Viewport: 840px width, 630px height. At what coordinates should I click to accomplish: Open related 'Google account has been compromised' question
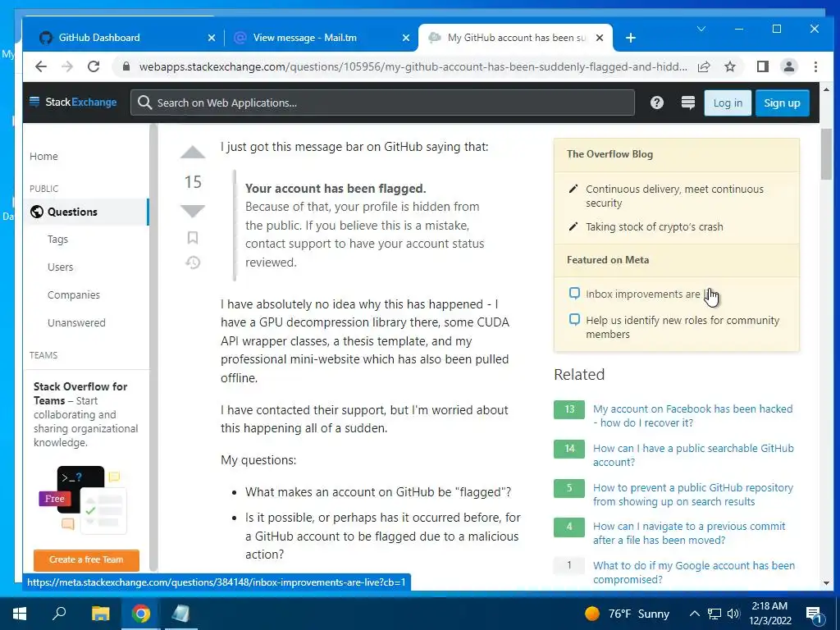(x=694, y=572)
